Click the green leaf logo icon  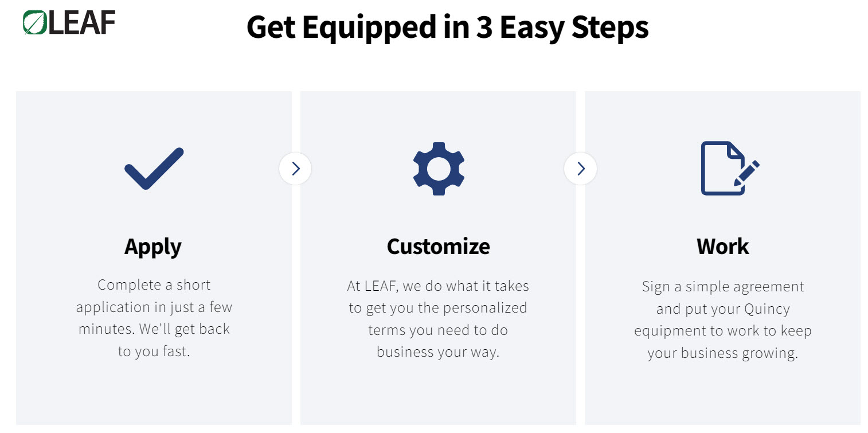click(35, 22)
